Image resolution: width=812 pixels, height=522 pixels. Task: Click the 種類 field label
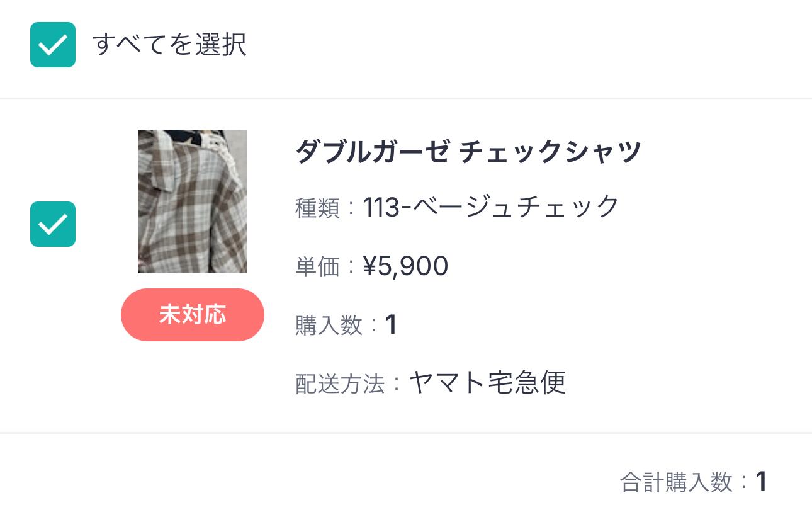point(317,208)
